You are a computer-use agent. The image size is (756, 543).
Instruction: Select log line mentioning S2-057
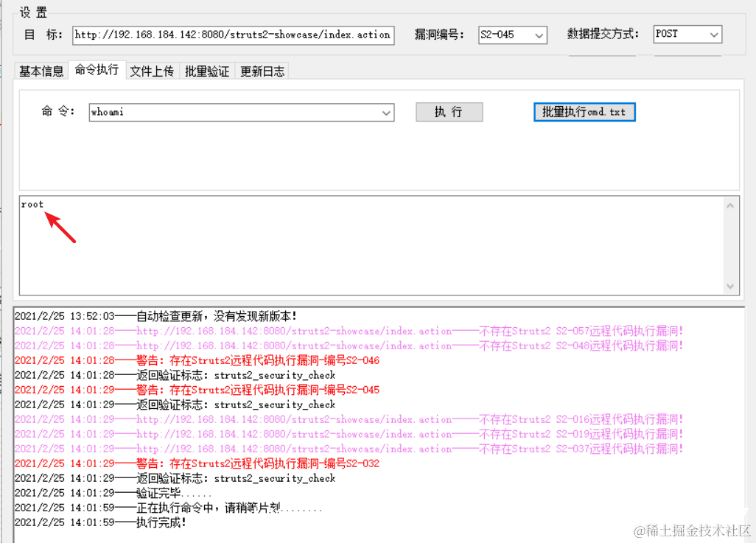pos(349,332)
